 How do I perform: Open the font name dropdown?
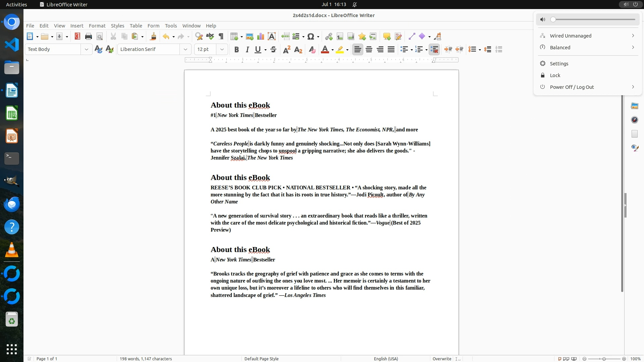coord(185,49)
